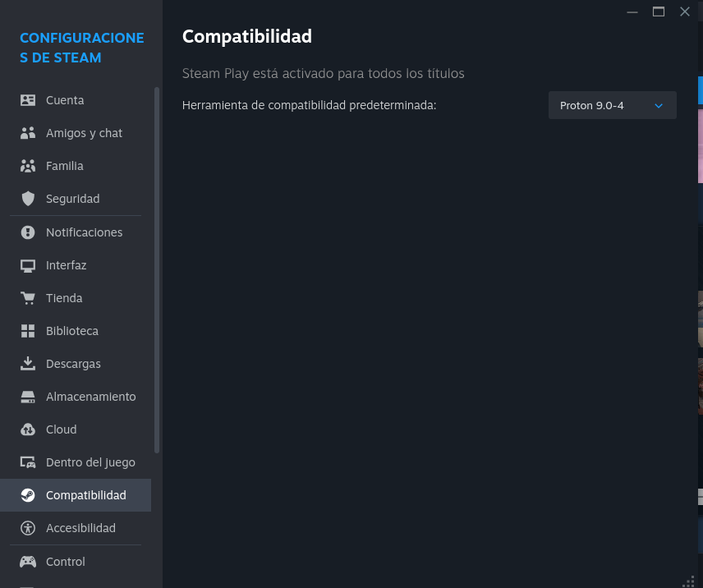The image size is (703, 588).
Task: Click the window resize grip corner
Action: point(688,581)
